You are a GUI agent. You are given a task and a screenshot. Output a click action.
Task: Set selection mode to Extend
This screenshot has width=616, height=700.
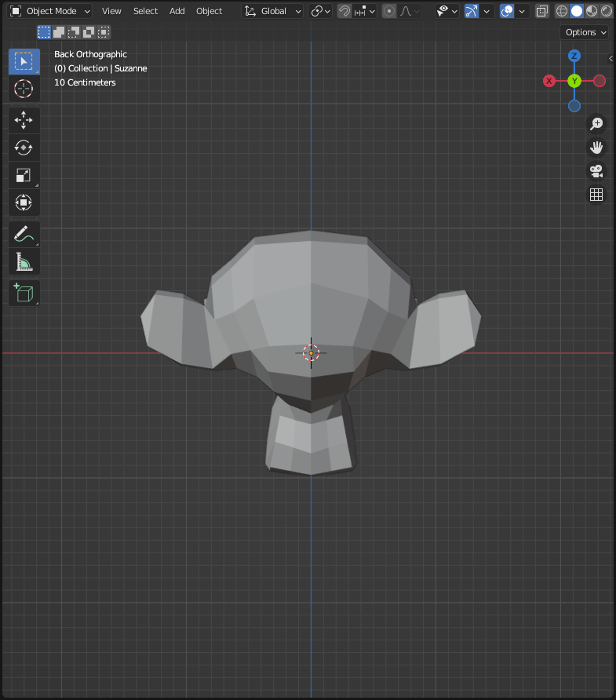coord(59,32)
